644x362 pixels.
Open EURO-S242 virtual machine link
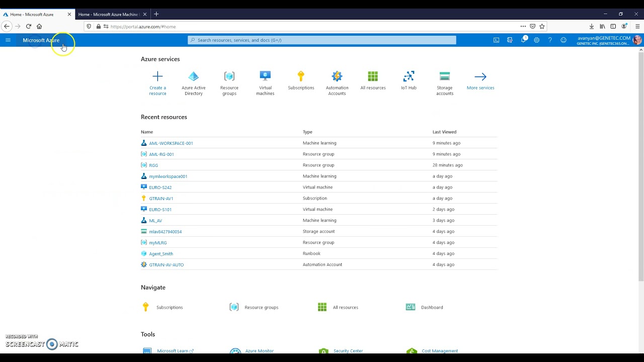tap(160, 188)
